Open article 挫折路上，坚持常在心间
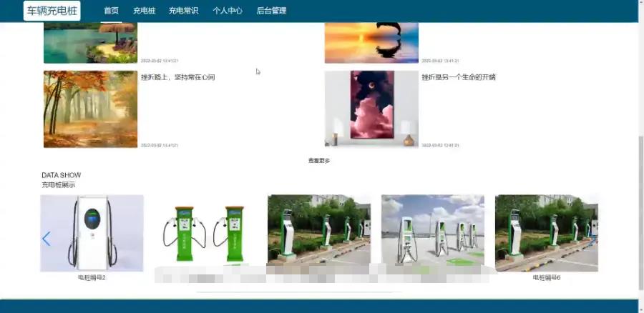644x313 pixels. [178, 77]
